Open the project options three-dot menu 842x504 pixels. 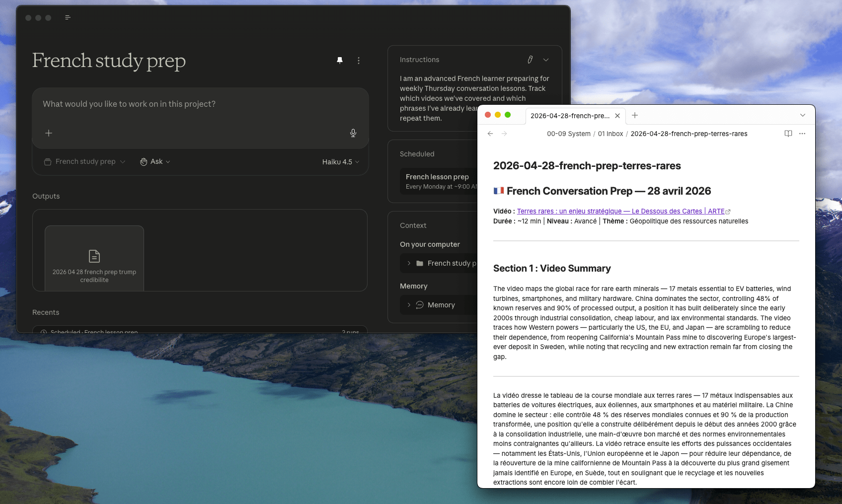(x=359, y=61)
